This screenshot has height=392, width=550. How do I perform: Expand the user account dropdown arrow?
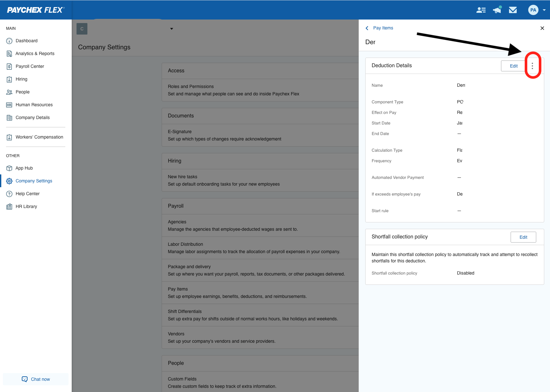tap(544, 10)
